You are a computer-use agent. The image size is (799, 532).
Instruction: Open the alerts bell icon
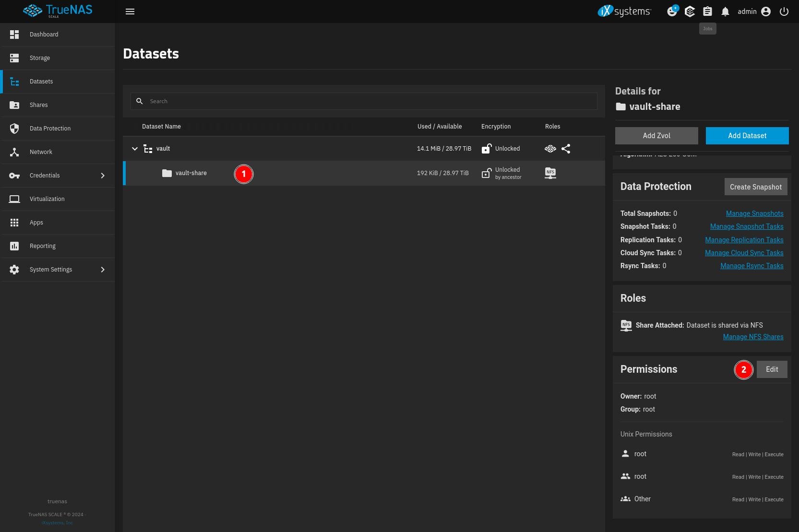click(725, 12)
